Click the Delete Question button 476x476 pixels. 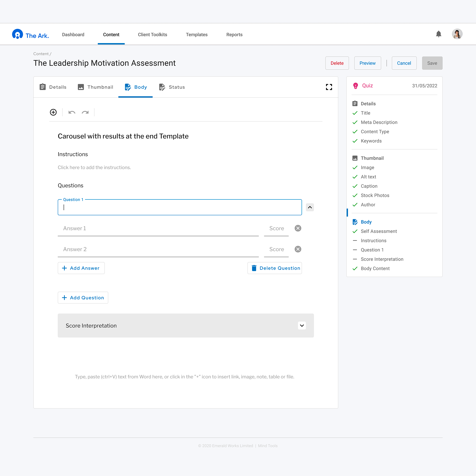pos(275,268)
